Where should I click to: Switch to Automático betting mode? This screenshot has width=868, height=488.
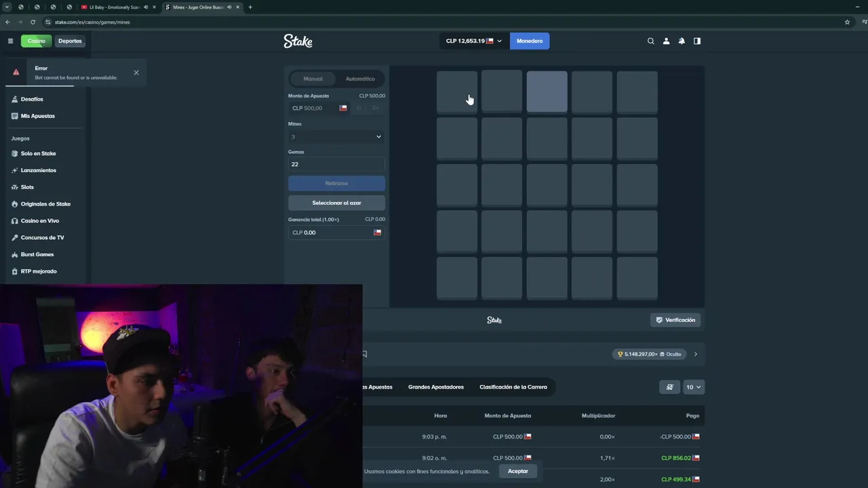(x=360, y=79)
